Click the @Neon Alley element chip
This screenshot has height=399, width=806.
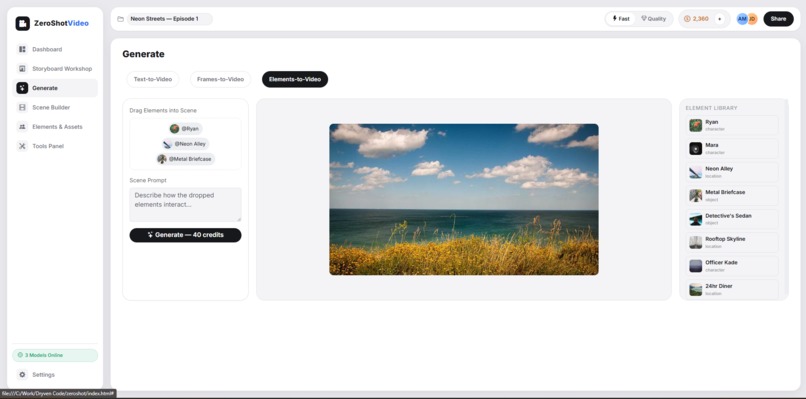[186, 144]
